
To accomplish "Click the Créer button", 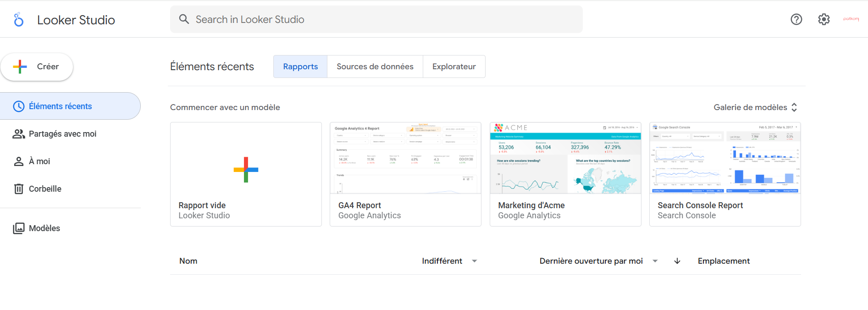I will pyautogui.click(x=37, y=67).
